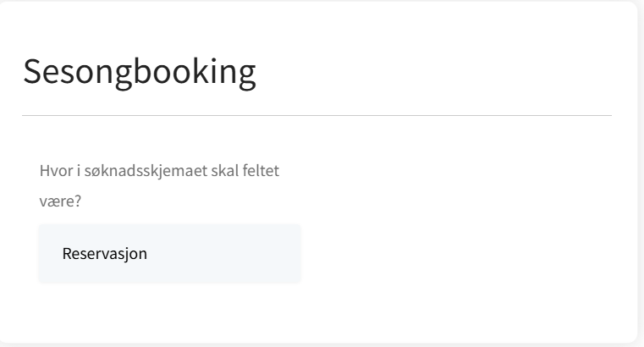The width and height of the screenshot is (644, 347).
Task: Open the Reservasjon dropdown
Action: tap(169, 253)
